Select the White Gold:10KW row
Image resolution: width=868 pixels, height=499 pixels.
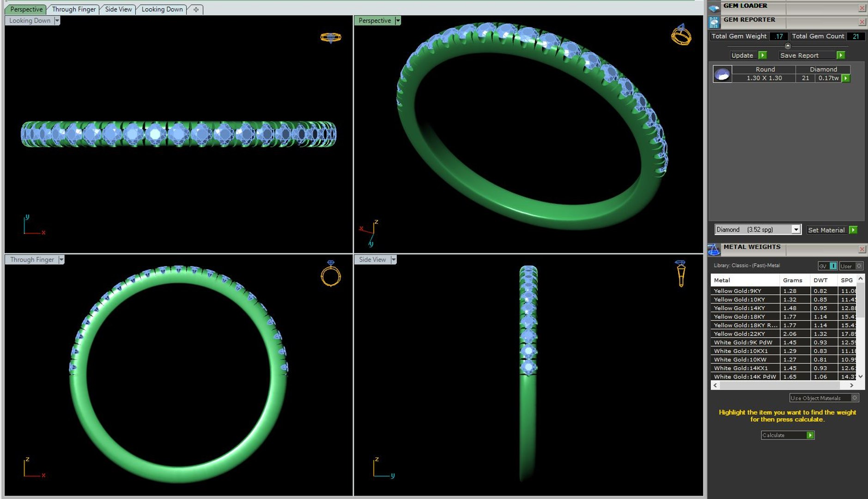tap(783, 359)
